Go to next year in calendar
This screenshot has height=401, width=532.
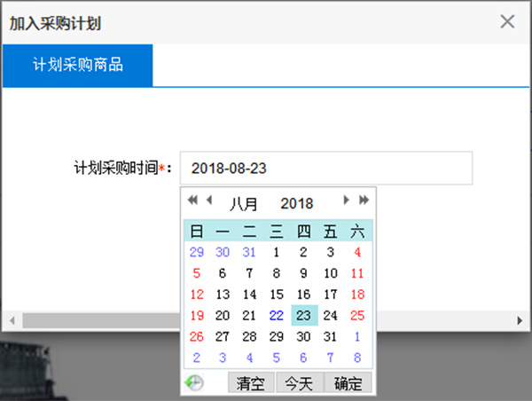coord(364,200)
